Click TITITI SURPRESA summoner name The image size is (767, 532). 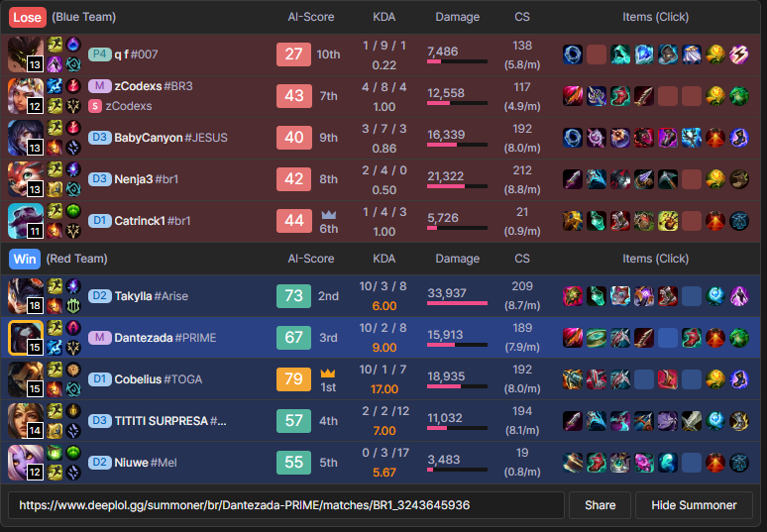(x=161, y=420)
